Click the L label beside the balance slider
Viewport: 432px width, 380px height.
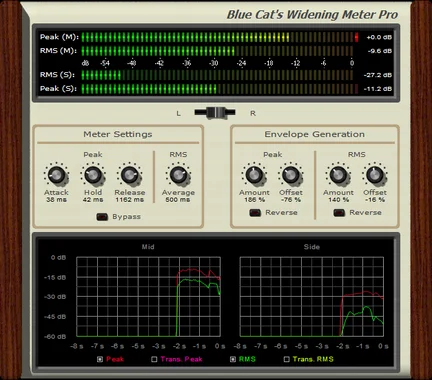(178, 114)
